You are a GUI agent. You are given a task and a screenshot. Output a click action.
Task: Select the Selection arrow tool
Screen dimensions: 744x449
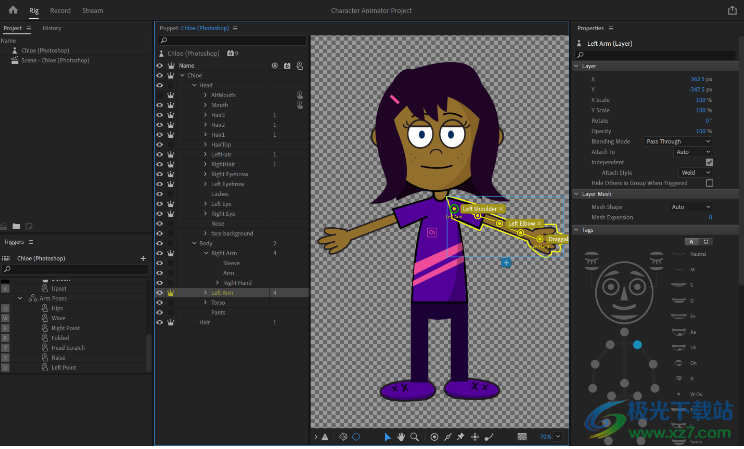click(x=387, y=437)
